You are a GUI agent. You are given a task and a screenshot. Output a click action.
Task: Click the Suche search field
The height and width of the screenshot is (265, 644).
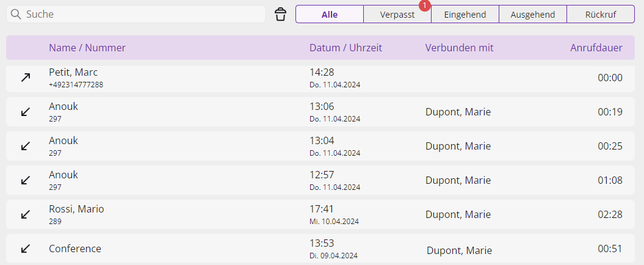[136, 15]
